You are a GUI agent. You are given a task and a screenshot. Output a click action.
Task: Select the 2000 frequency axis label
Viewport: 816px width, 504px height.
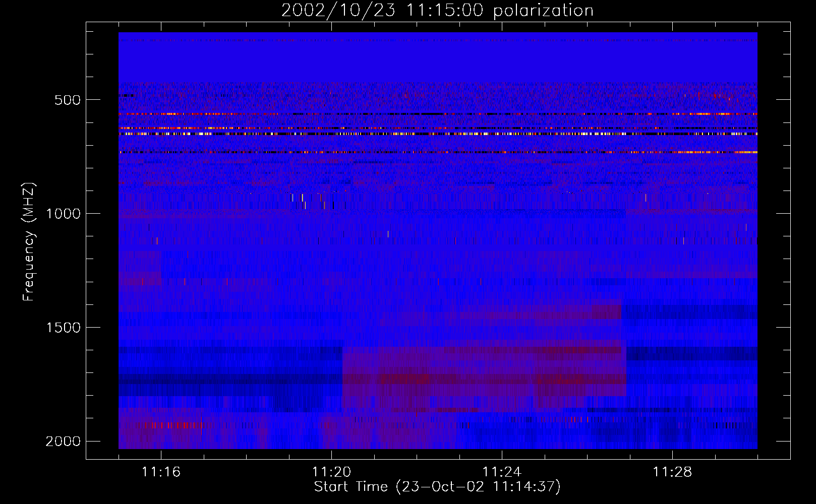point(63,442)
